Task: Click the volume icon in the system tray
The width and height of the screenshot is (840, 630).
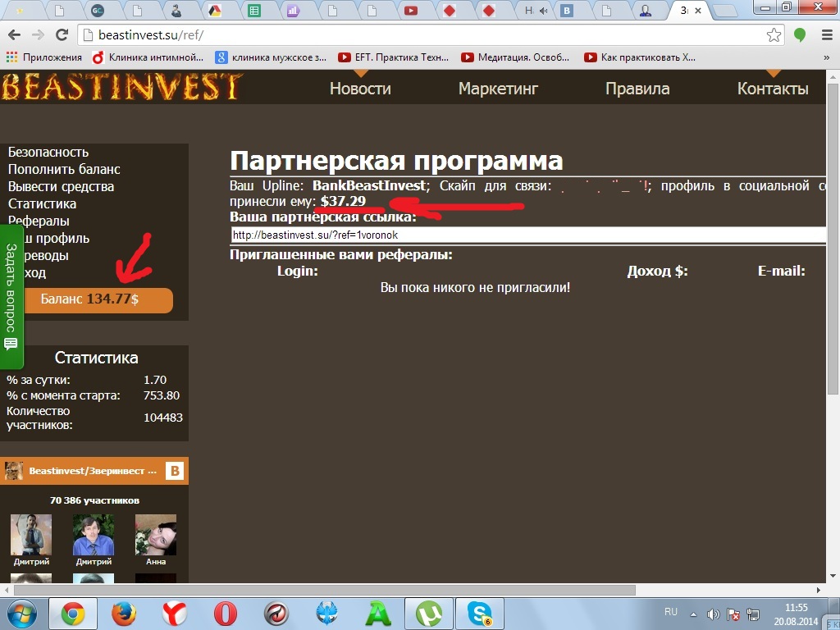Action: pos(713,614)
